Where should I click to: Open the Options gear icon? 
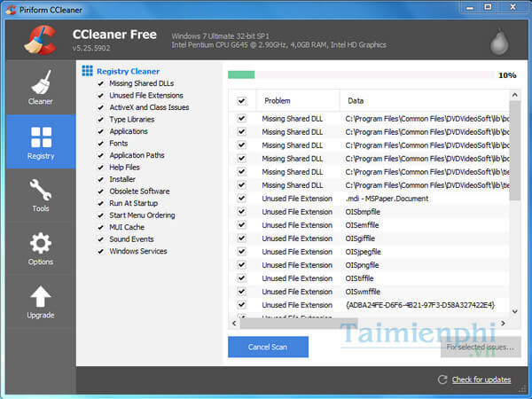pyautogui.click(x=41, y=243)
